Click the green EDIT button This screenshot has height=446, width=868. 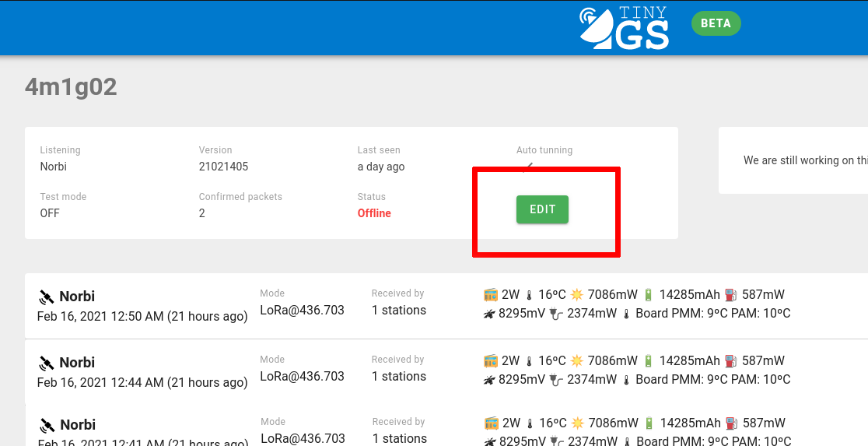click(x=542, y=209)
